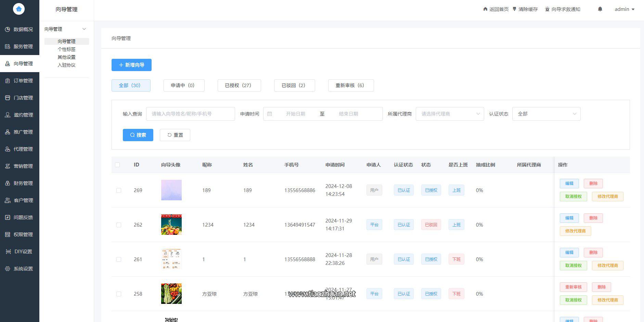
Task: Open avatar thumbnail of row 262
Action: (171, 225)
